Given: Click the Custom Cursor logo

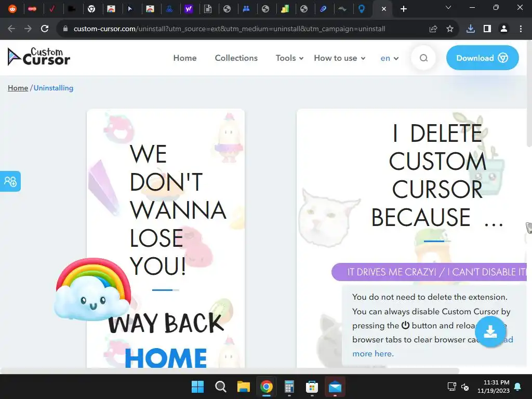Looking at the screenshot, I should pyautogui.click(x=38, y=57).
